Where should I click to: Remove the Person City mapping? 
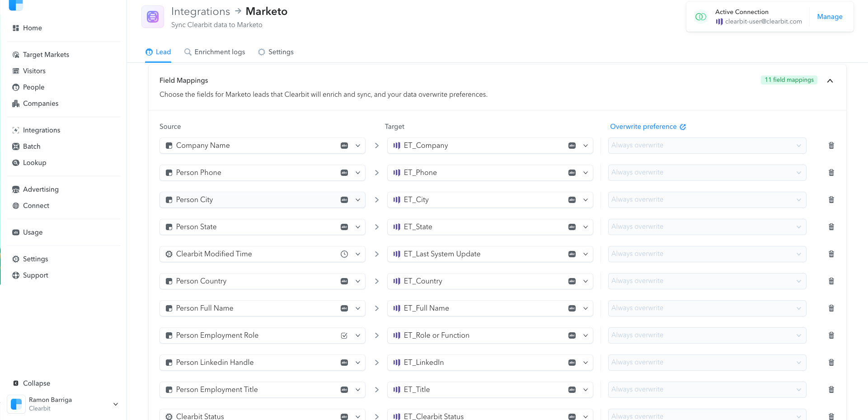click(x=831, y=200)
